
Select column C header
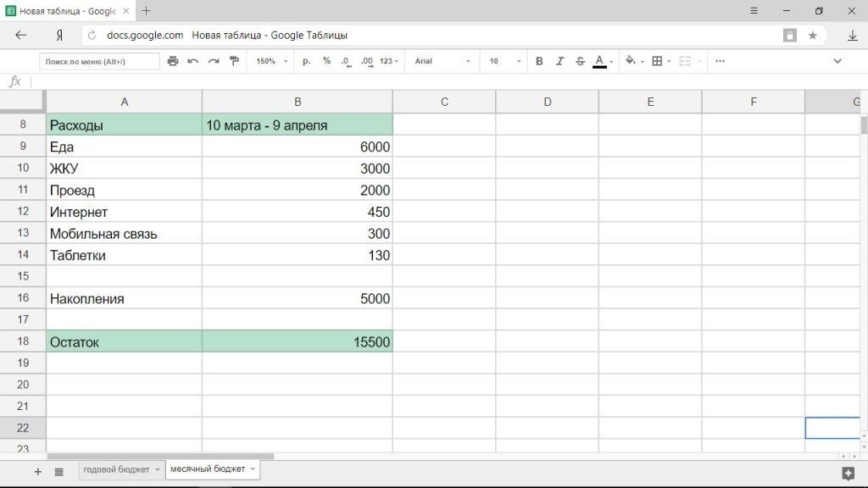point(444,102)
